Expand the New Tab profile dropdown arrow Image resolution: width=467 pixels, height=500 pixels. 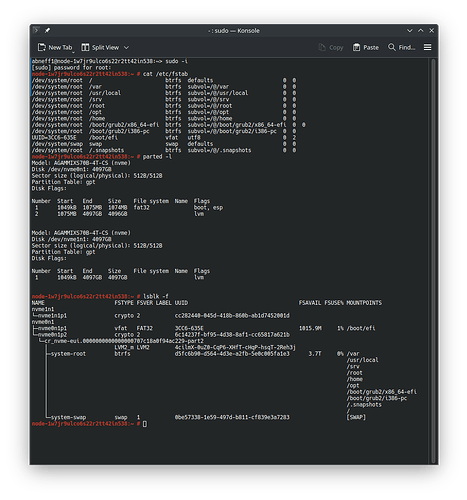pos(73,52)
